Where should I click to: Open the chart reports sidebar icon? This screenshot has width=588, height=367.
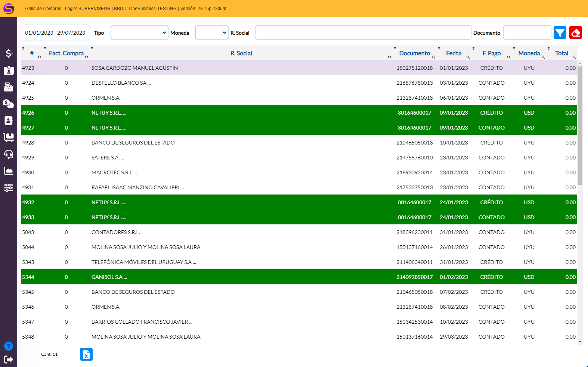pyautogui.click(x=9, y=171)
